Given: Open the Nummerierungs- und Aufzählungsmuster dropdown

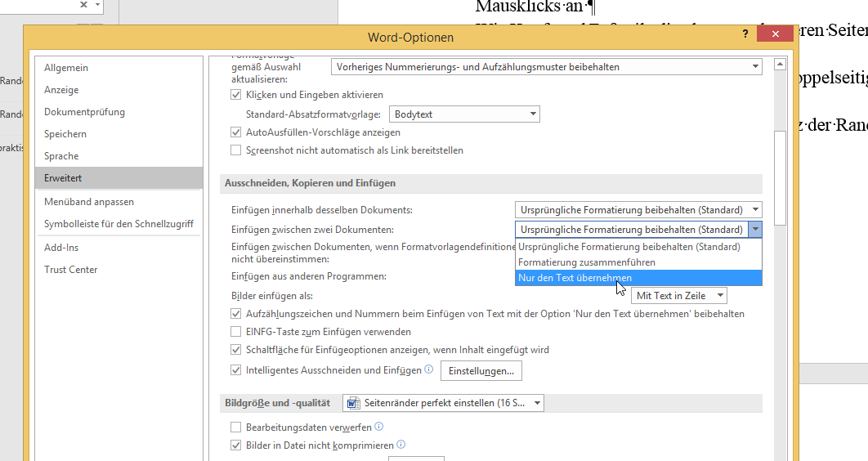Looking at the screenshot, I should tap(546, 67).
